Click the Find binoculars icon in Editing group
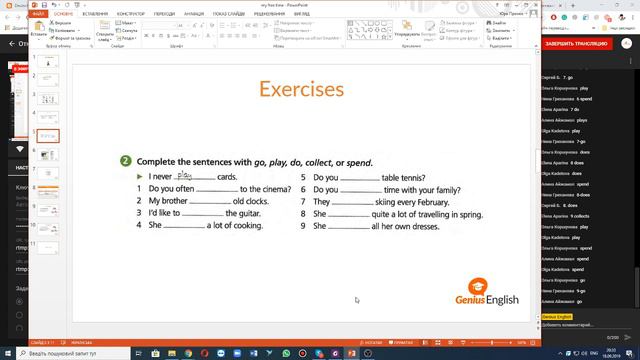Viewport: 640px width, 360px height. click(x=489, y=23)
